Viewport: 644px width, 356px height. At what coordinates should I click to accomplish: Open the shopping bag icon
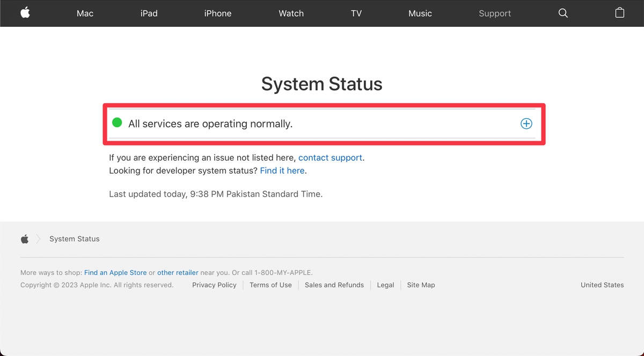620,13
